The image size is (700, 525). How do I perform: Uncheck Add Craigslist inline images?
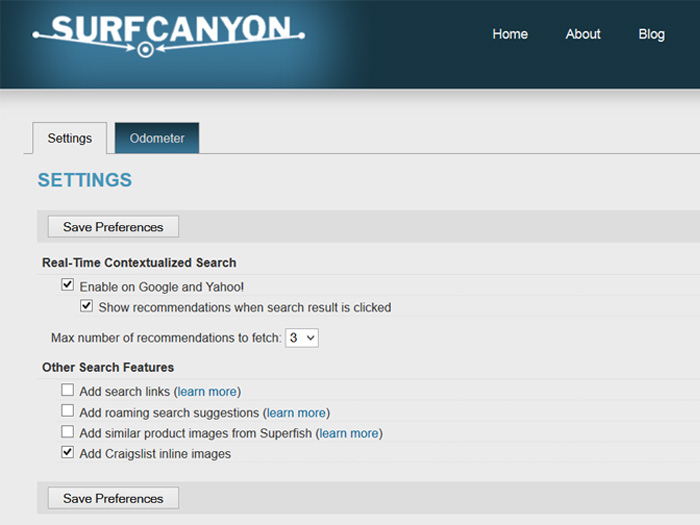point(67,452)
